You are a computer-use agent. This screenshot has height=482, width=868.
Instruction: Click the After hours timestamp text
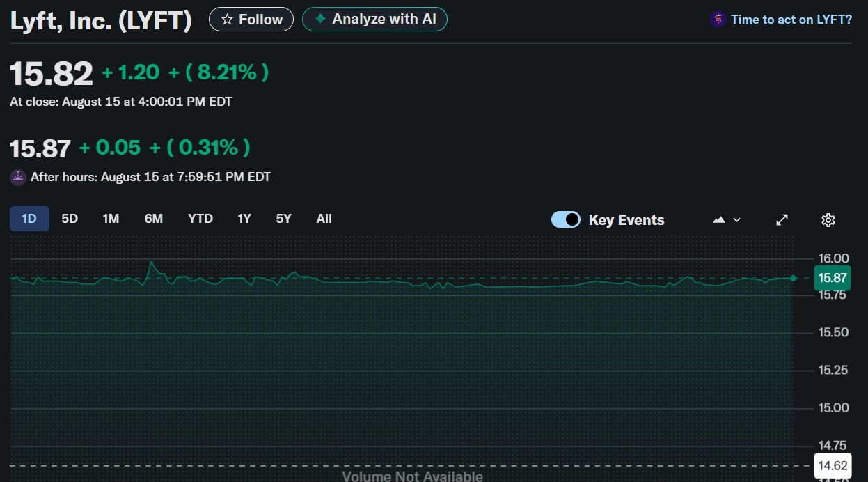[x=150, y=177]
